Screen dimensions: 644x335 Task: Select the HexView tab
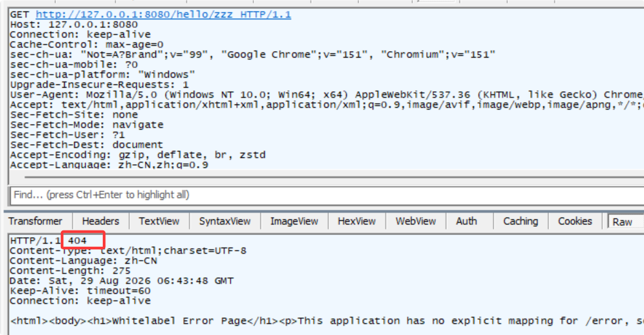click(x=357, y=221)
